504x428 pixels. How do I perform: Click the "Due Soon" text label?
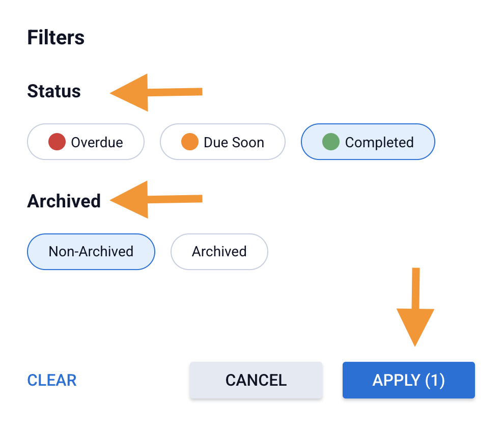click(234, 142)
